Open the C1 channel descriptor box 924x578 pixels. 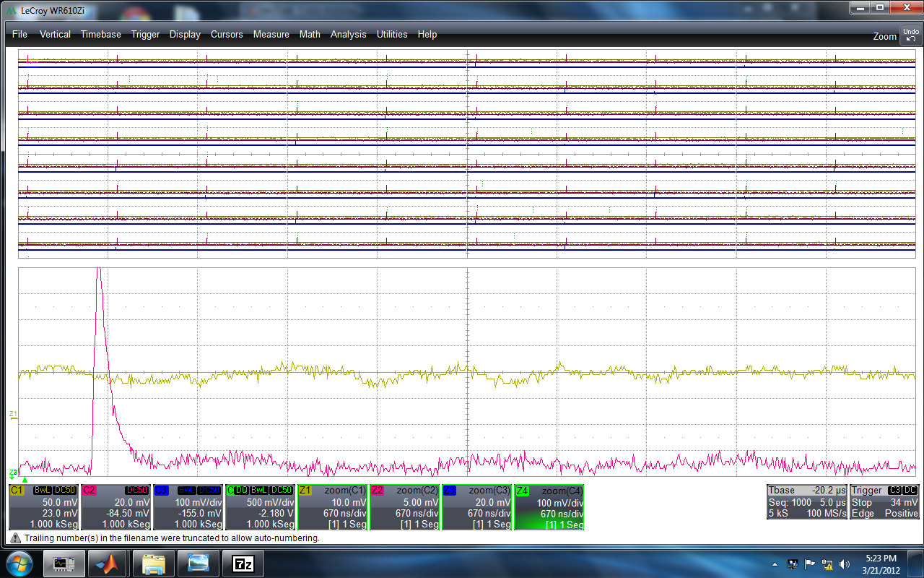(x=43, y=507)
